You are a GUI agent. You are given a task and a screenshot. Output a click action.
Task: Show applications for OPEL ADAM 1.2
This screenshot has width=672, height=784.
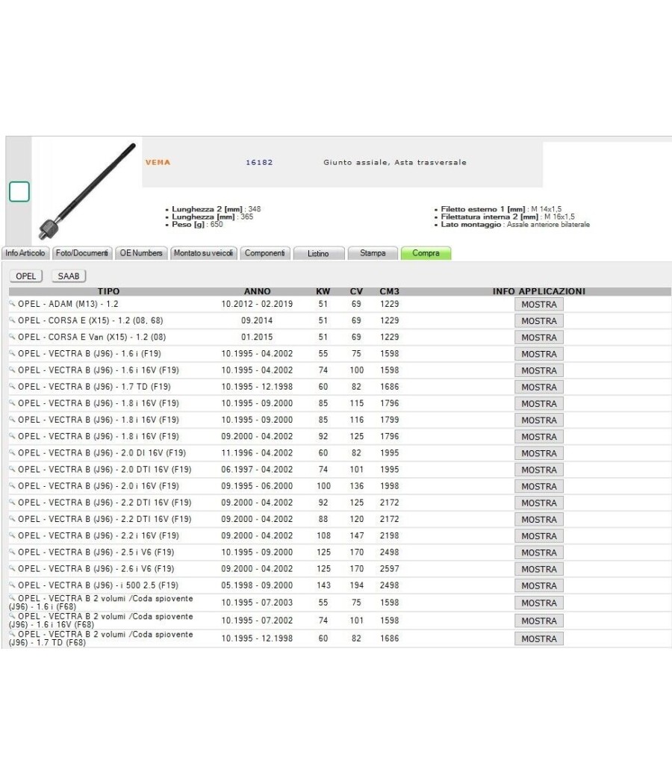(539, 305)
